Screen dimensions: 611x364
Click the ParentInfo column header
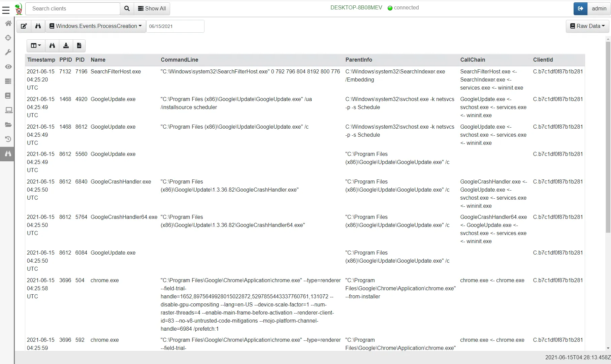coord(359,60)
